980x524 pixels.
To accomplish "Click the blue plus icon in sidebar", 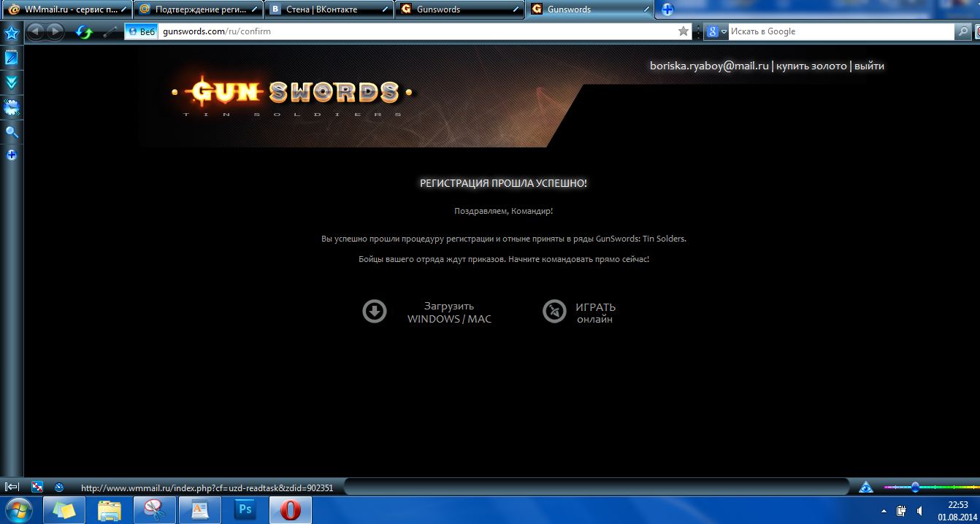I will tap(12, 155).
